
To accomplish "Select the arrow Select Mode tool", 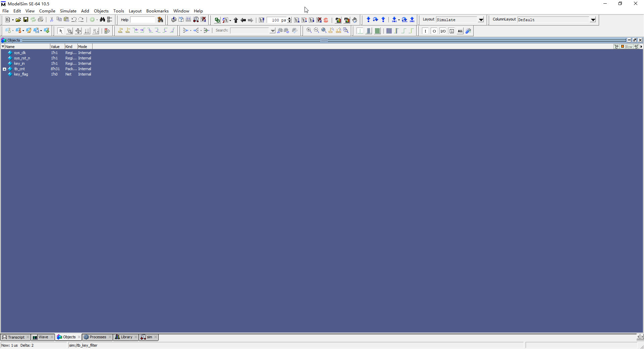I will [x=61, y=31].
